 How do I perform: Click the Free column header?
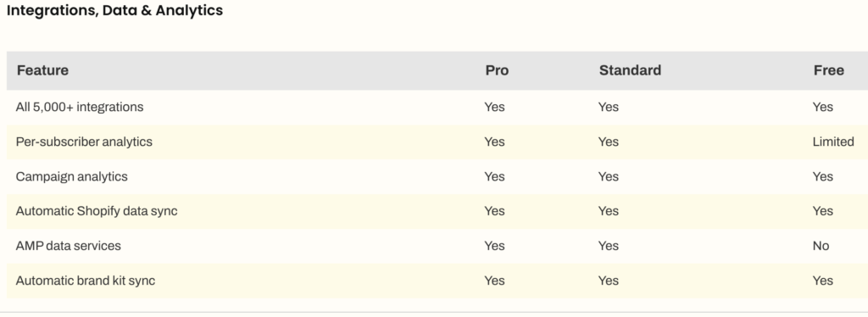pos(829,70)
